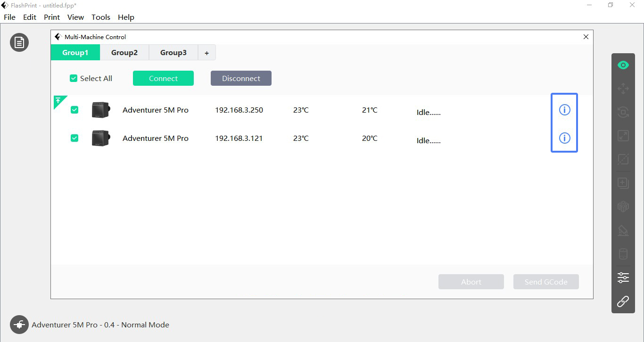
Task: Open the file load icon at top left
Action: click(19, 42)
